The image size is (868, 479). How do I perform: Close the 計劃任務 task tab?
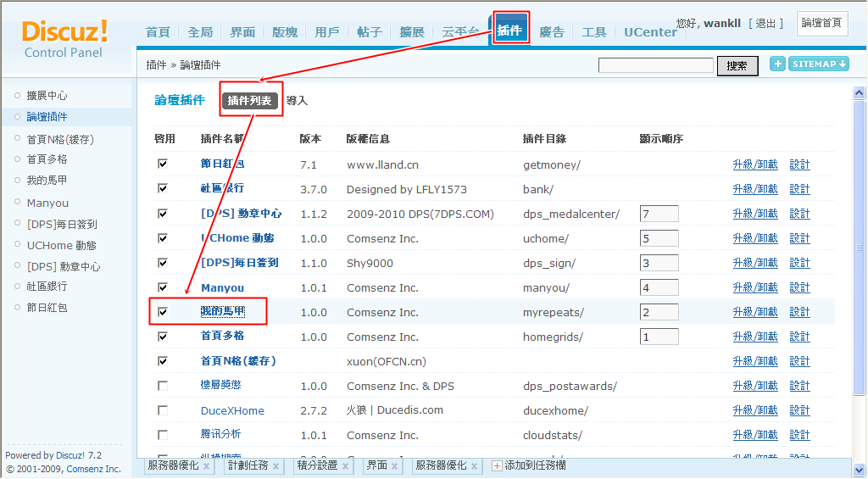pos(275,466)
